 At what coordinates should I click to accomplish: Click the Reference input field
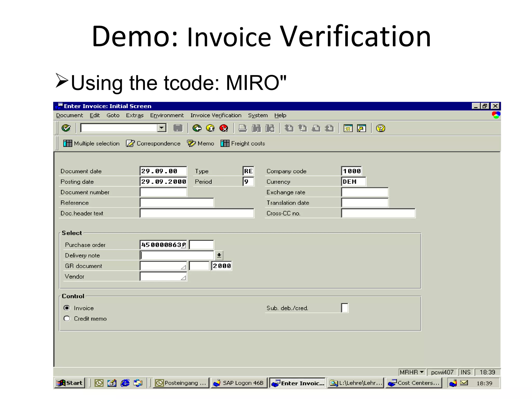[x=177, y=203]
